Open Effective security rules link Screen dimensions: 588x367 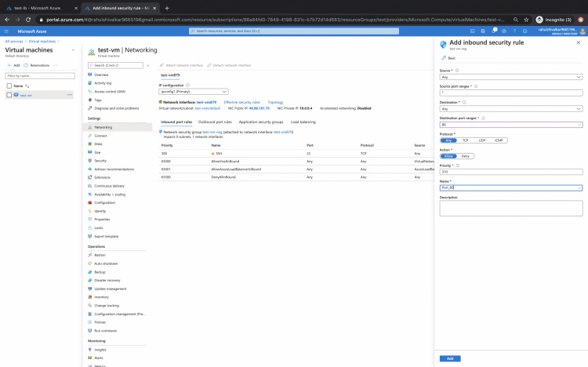(241, 102)
